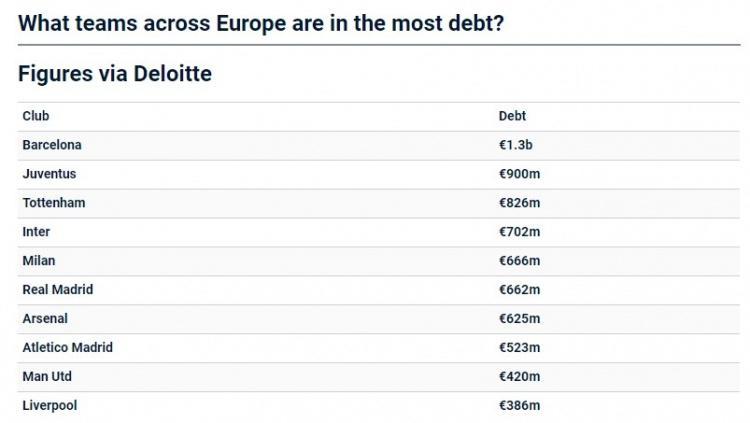This screenshot has width=750, height=423.
Task: Select the Juventus club cell
Action: click(49, 174)
